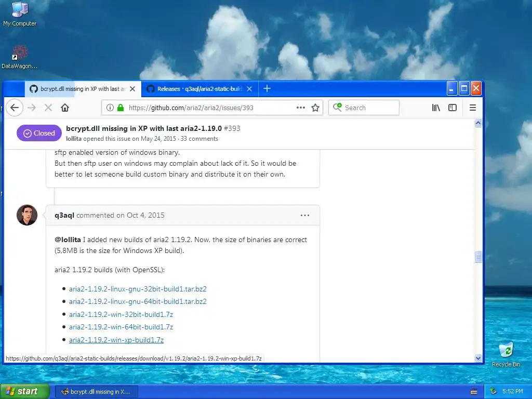
Task: Click q3aql's avatar picture
Action: [x=27, y=215]
